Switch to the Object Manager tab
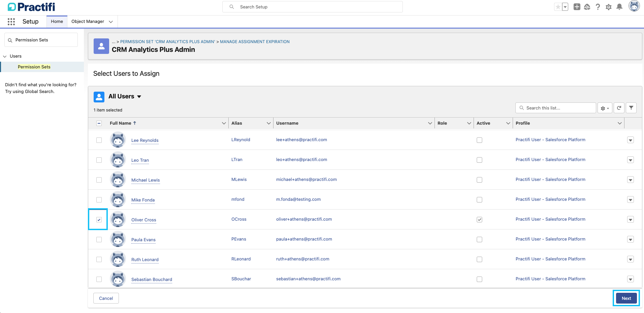The height and width of the screenshot is (313, 644). click(x=88, y=22)
